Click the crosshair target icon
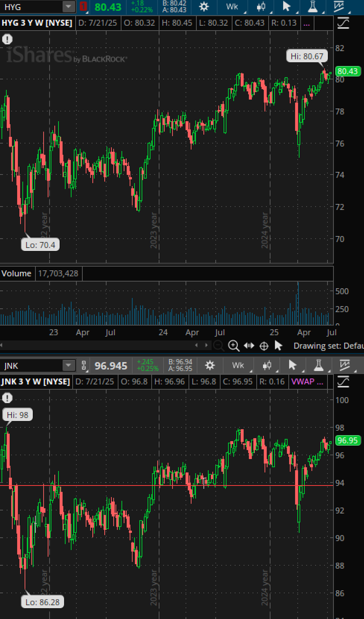 pos(264,346)
